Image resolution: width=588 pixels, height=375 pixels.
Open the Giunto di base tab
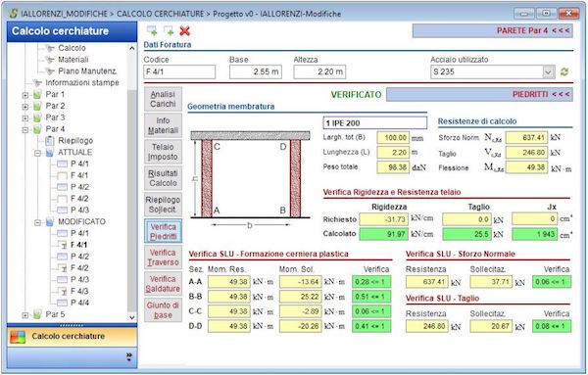163,310
